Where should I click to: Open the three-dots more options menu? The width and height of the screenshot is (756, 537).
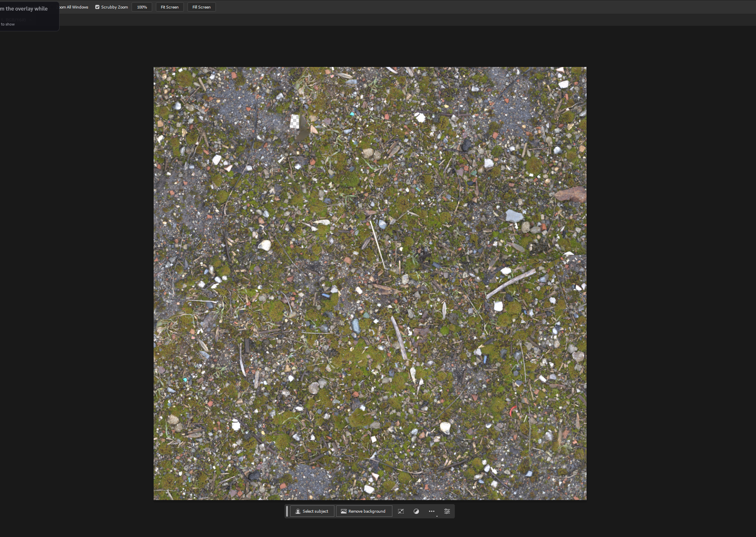(x=432, y=511)
